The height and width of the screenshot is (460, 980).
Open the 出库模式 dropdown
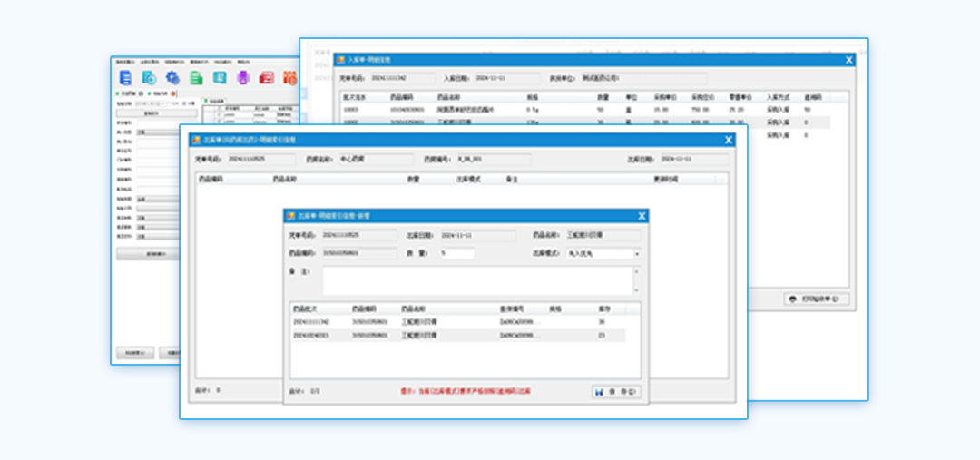(x=635, y=254)
